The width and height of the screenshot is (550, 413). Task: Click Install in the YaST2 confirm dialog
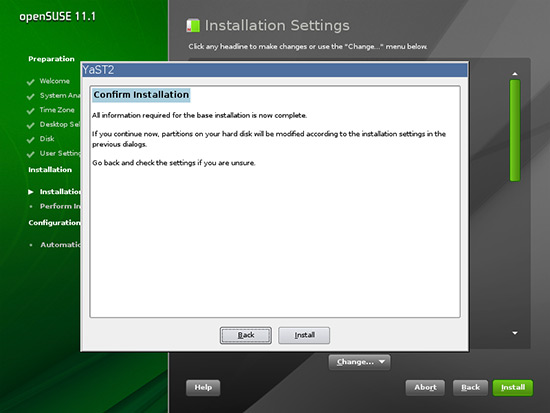coord(304,335)
